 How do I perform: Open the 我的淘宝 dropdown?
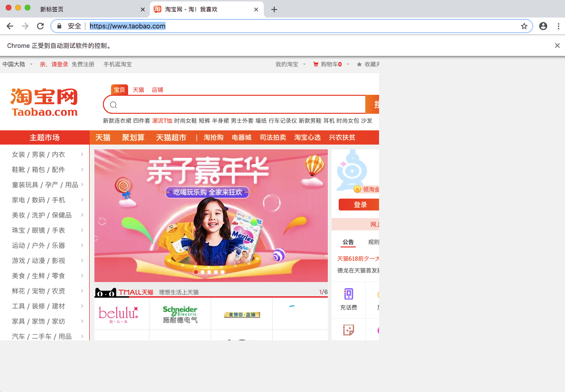point(287,64)
